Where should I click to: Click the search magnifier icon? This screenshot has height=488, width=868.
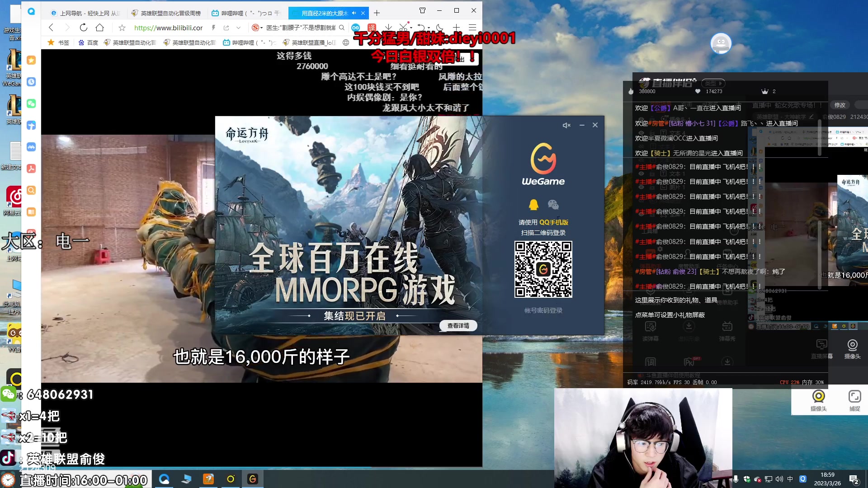click(x=342, y=28)
